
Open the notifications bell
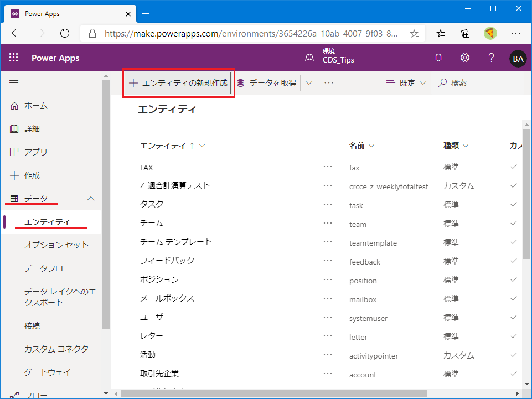point(438,58)
